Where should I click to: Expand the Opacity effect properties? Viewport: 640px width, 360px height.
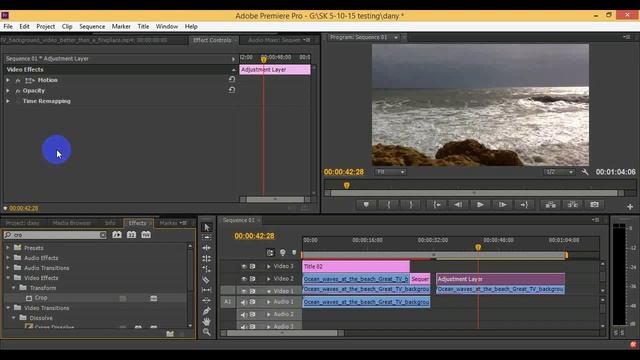point(8,91)
